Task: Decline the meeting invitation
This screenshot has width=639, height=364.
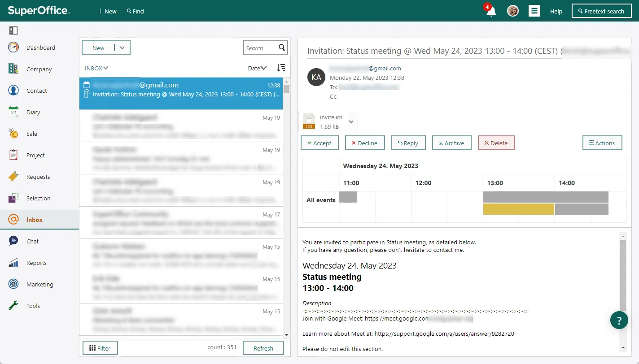Action: (364, 143)
